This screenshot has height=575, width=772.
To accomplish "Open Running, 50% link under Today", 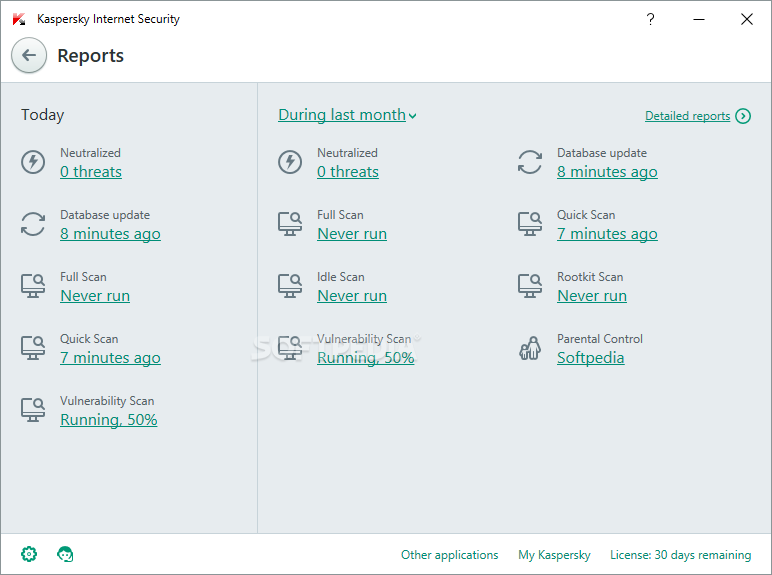I will [x=109, y=420].
